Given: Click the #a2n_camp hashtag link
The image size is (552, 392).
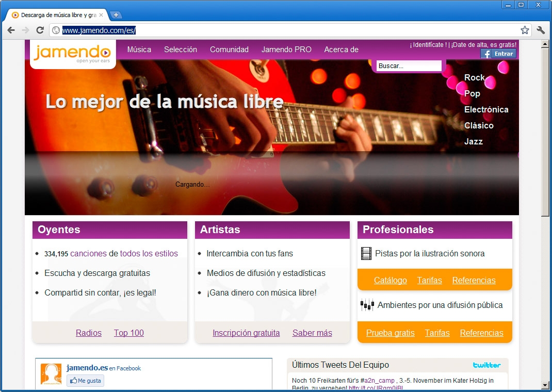Looking at the screenshot, I should (x=377, y=380).
